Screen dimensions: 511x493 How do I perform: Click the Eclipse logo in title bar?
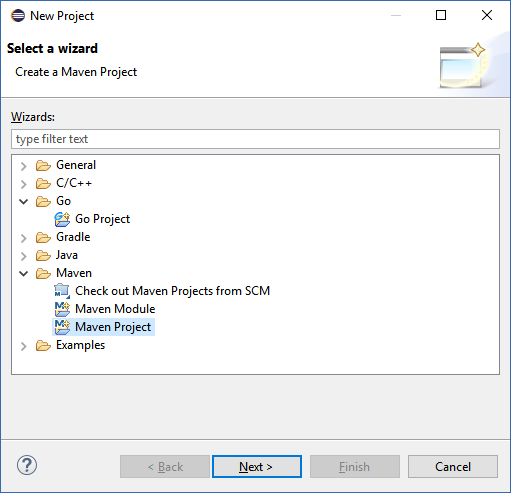[x=18, y=16]
